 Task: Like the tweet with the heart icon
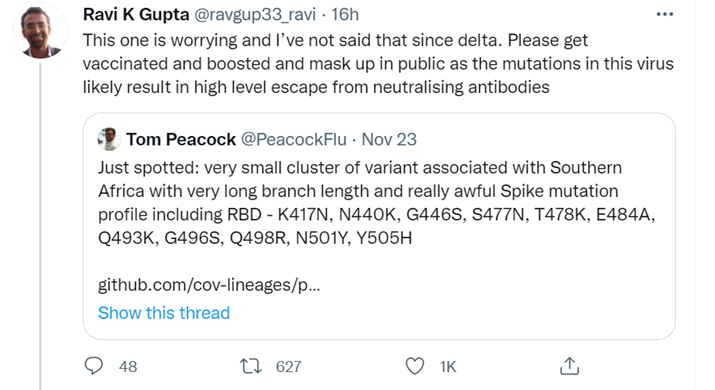414,366
